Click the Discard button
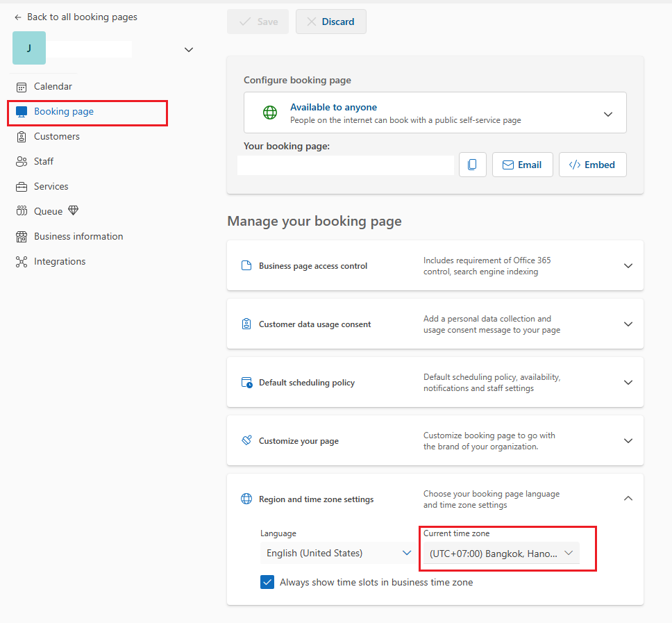Screen dimensions: 672x623 point(331,22)
